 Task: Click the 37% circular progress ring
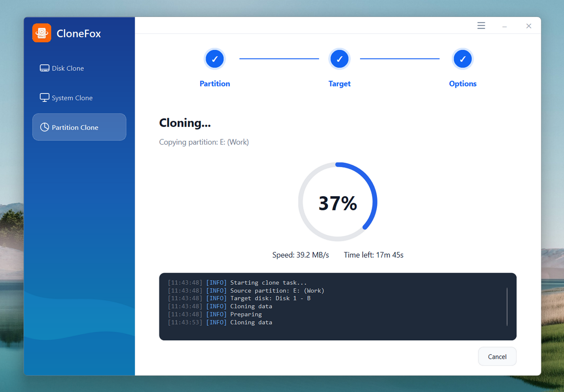tap(338, 202)
